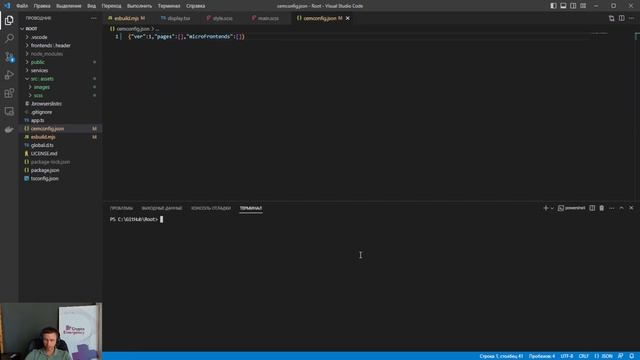This screenshot has height=360, width=640.
Task: Open the Вид menu
Action: point(91,6)
